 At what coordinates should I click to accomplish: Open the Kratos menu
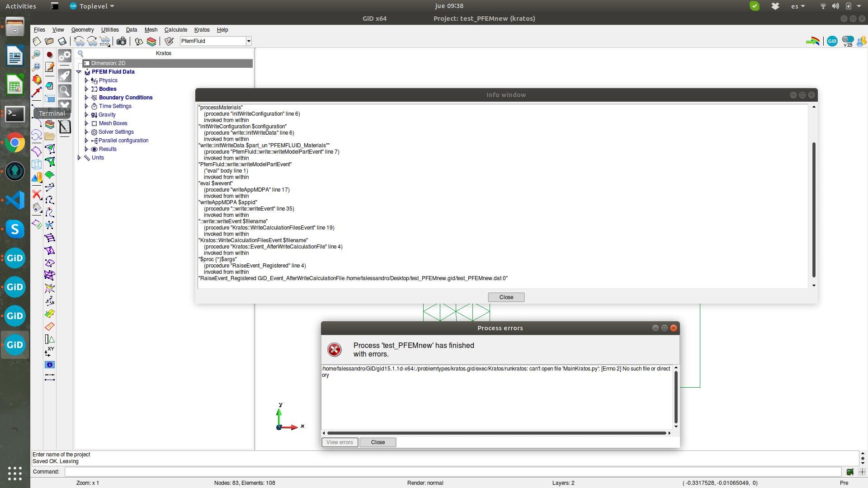pyautogui.click(x=202, y=30)
